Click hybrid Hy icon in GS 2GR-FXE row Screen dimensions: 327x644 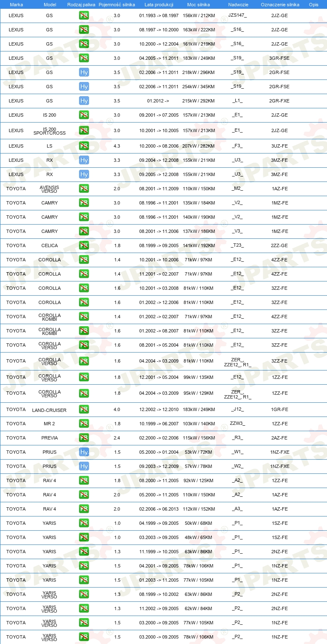click(84, 101)
